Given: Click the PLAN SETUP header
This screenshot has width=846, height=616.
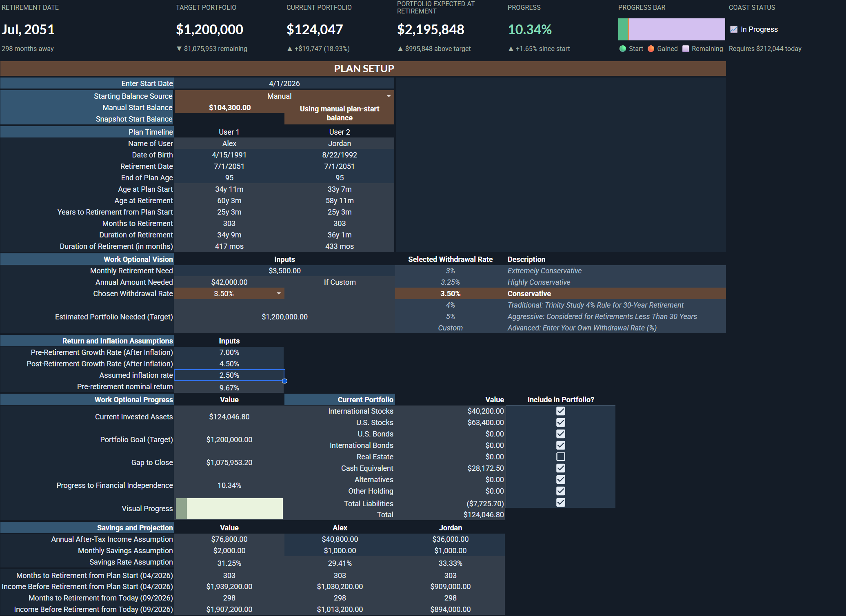Looking at the screenshot, I should point(363,69).
